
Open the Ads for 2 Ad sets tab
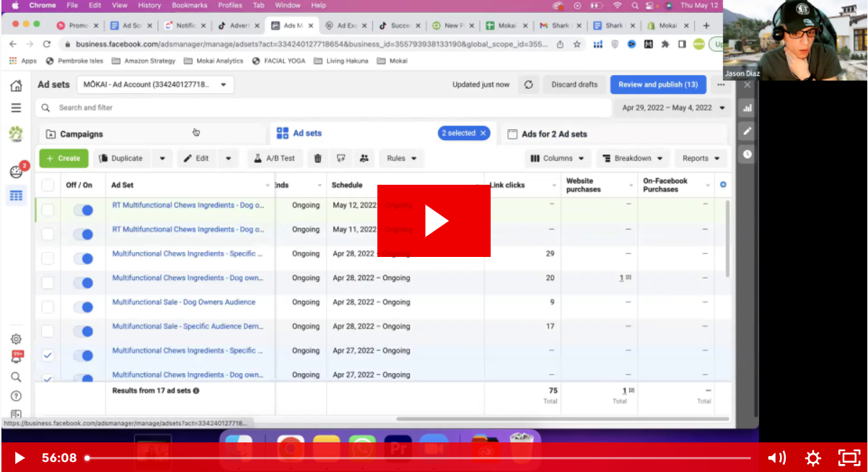point(554,134)
